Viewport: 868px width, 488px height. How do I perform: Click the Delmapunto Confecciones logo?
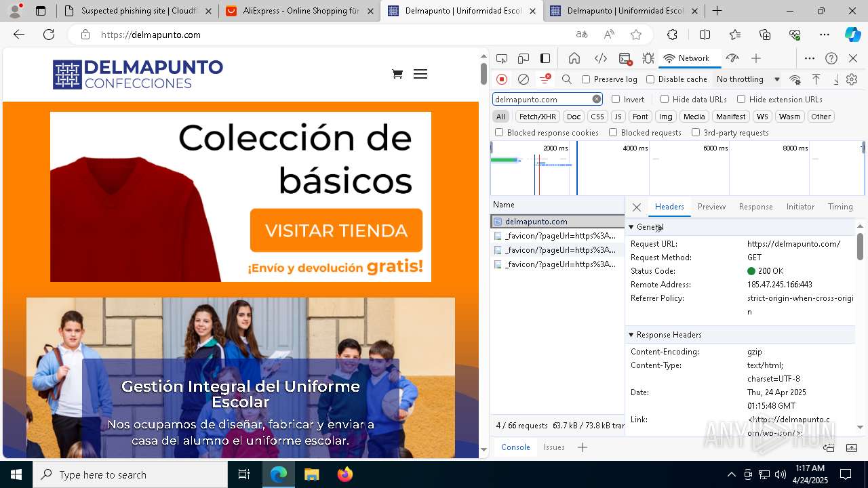(138, 75)
